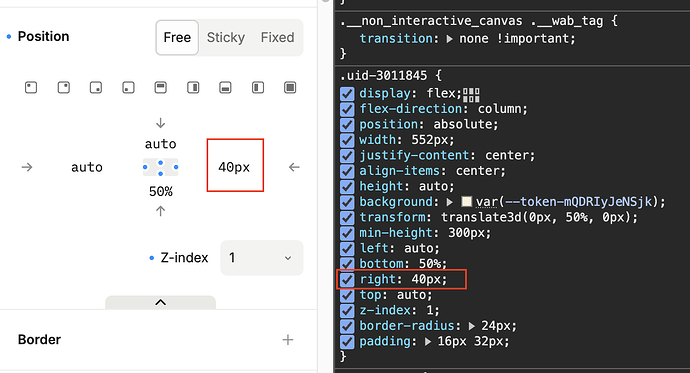This screenshot has width=690, height=373.
Task: Select top-edge stretch position preset icon
Action: 161,88
